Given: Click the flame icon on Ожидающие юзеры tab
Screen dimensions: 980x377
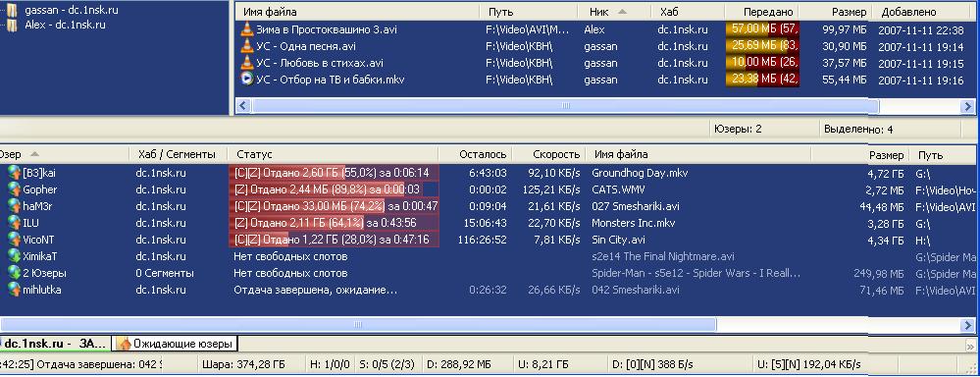Looking at the screenshot, I should click(125, 344).
